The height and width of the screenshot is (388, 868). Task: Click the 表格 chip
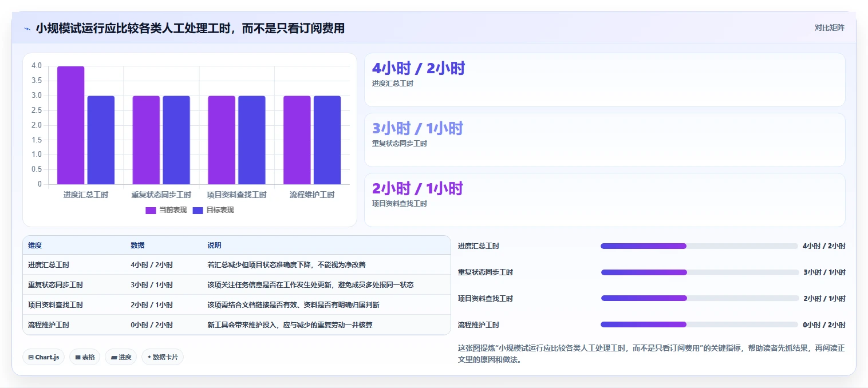click(85, 357)
